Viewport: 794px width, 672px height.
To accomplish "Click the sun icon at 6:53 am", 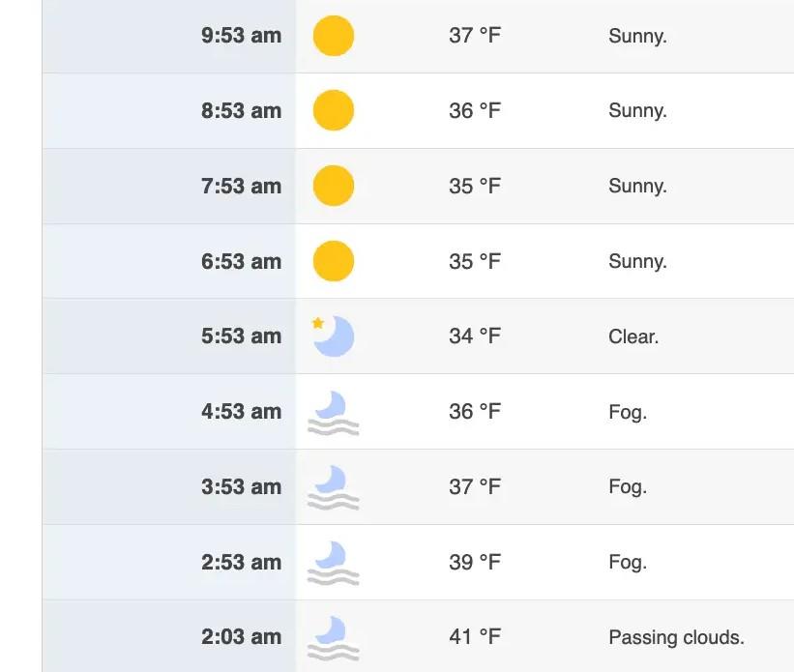I will tap(334, 261).
